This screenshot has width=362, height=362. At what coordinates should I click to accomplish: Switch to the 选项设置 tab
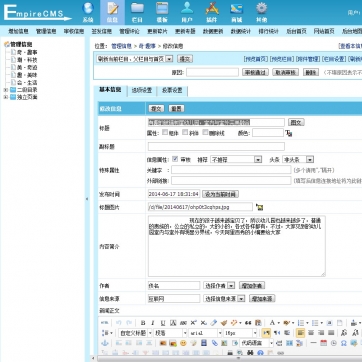[x=142, y=90]
